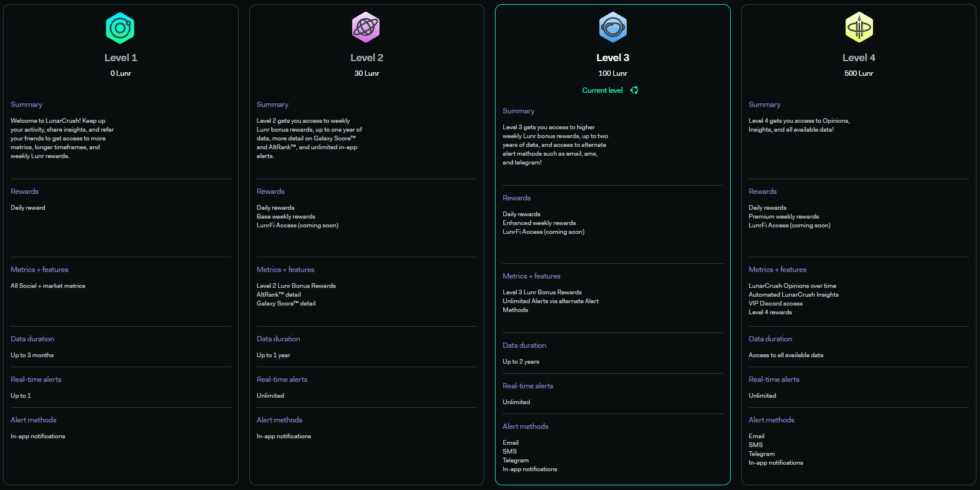980x490 pixels.
Task: Click "Level 2 Lunr Bonus Rewards" feature
Action: pos(296,286)
